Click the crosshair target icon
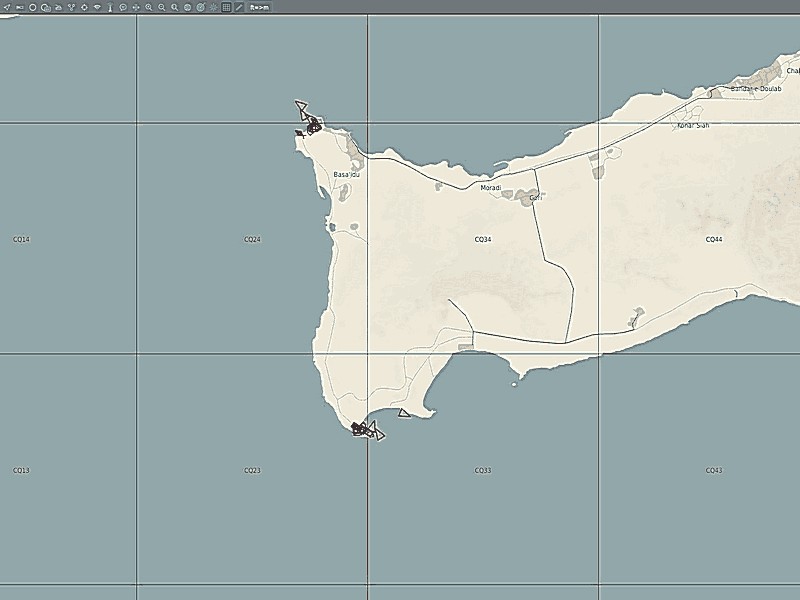This screenshot has width=800, height=600. 84,7
